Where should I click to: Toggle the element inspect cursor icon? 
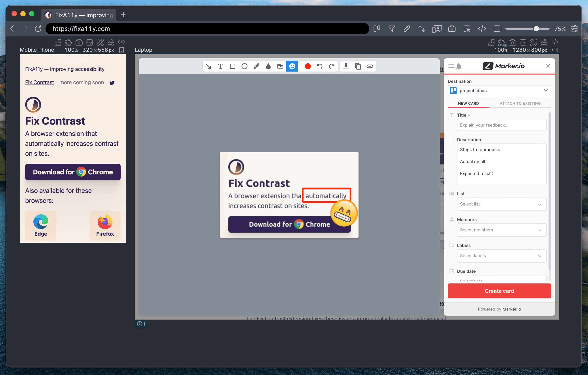(x=467, y=29)
